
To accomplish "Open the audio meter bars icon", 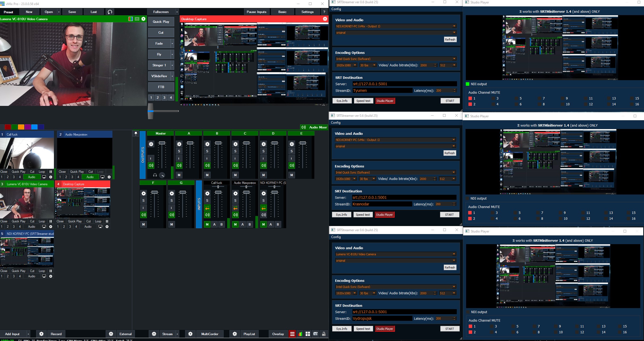I will coord(300,334).
